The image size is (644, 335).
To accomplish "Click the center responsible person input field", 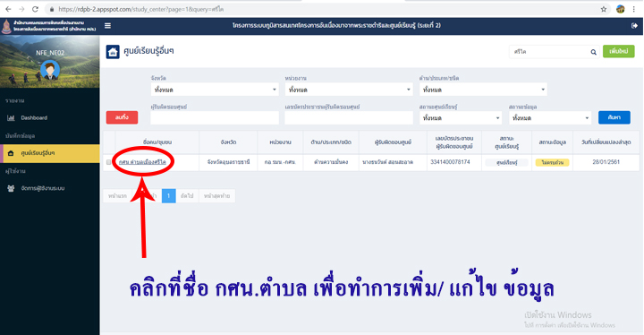I will click(215, 117).
